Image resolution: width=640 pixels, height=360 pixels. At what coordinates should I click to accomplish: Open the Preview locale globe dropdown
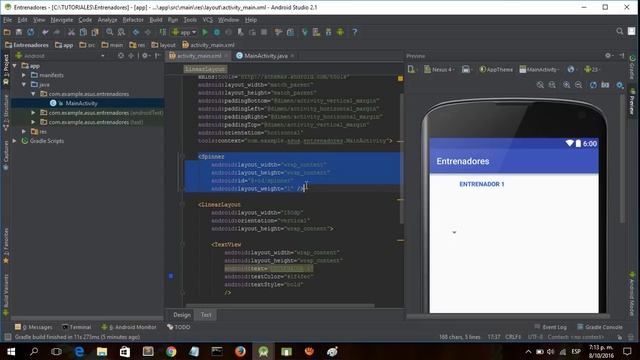pyautogui.click(x=572, y=70)
